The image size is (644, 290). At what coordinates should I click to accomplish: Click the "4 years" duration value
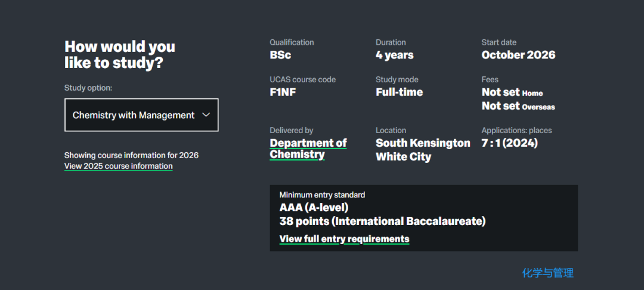(394, 55)
